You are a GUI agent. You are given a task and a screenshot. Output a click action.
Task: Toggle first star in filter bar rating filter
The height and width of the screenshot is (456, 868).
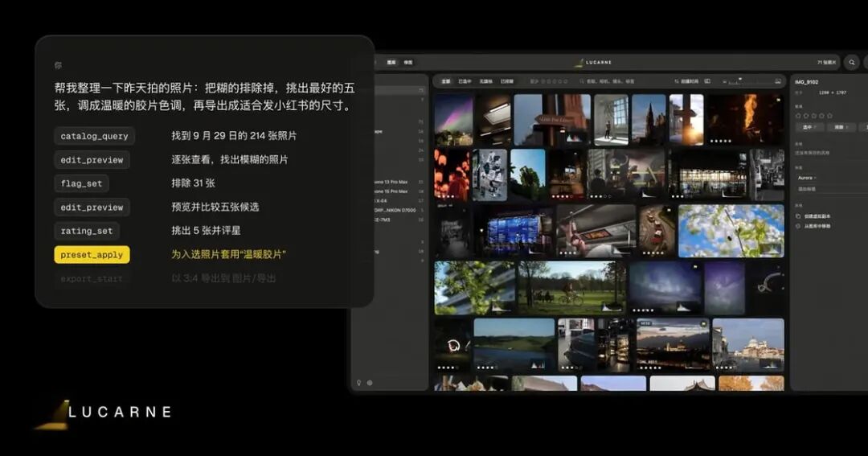click(543, 81)
